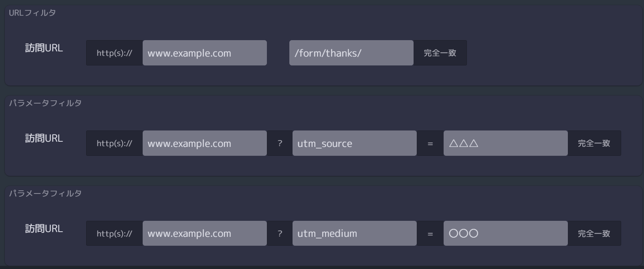Click the = sign in the utm_source row
The image size is (644, 269).
tap(430, 143)
